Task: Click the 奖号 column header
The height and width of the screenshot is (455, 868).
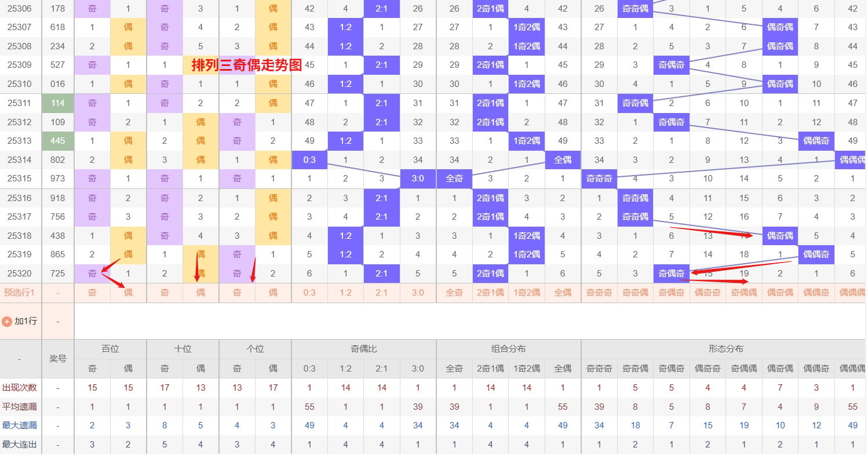Action: pyautogui.click(x=58, y=359)
